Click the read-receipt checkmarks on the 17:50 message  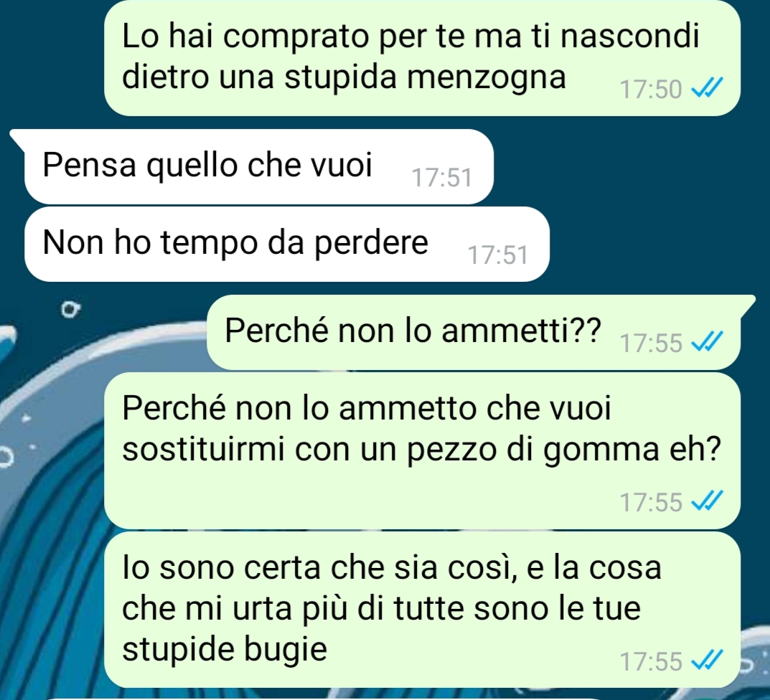707,88
